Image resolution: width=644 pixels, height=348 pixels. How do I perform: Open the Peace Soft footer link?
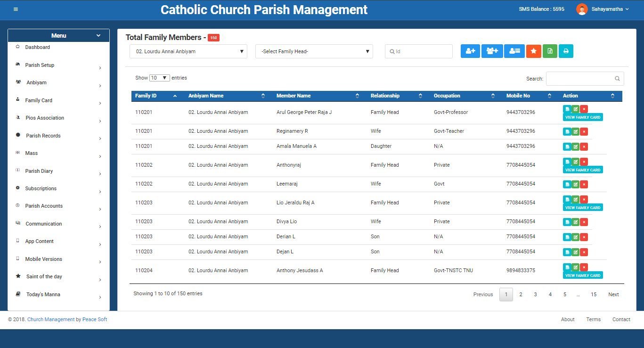click(x=94, y=319)
